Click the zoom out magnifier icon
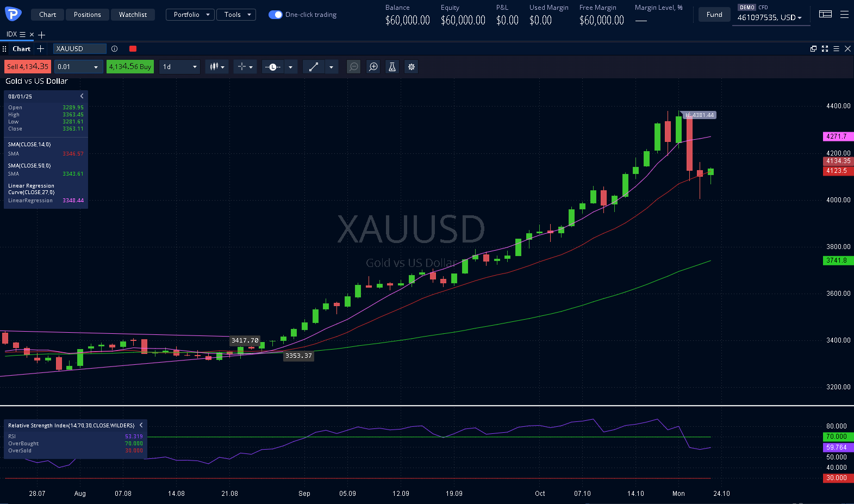Image resolution: width=854 pixels, height=504 pixels. point(354,67)
